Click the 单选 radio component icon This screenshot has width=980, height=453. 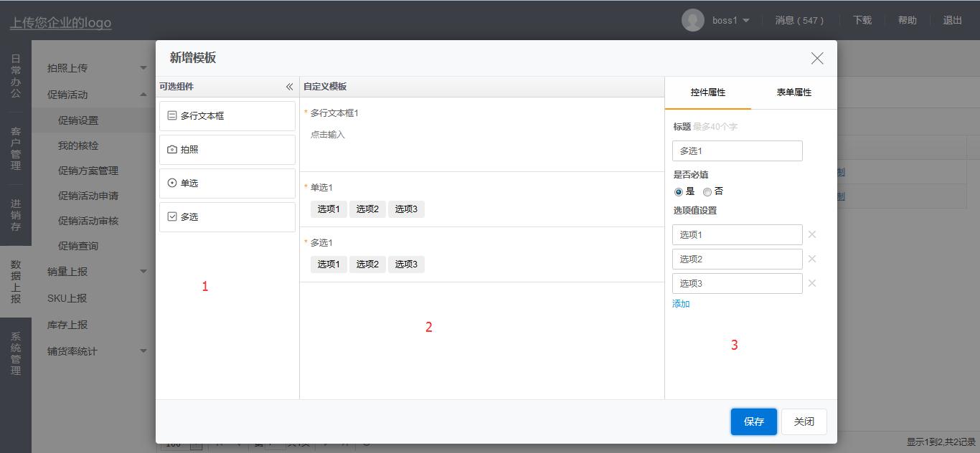pos(172,183)
